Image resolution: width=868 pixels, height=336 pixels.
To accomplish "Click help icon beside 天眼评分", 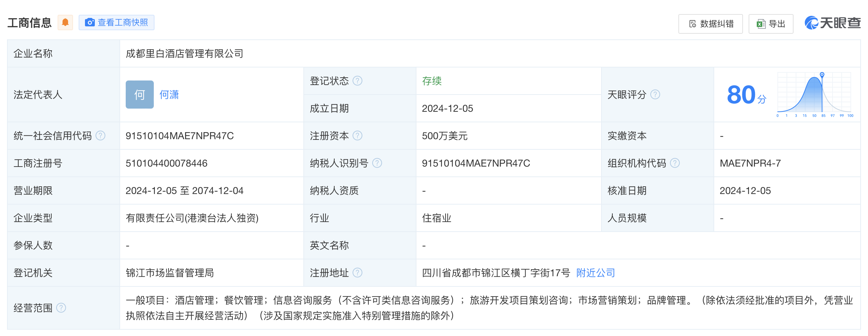I will pos(655,95).
